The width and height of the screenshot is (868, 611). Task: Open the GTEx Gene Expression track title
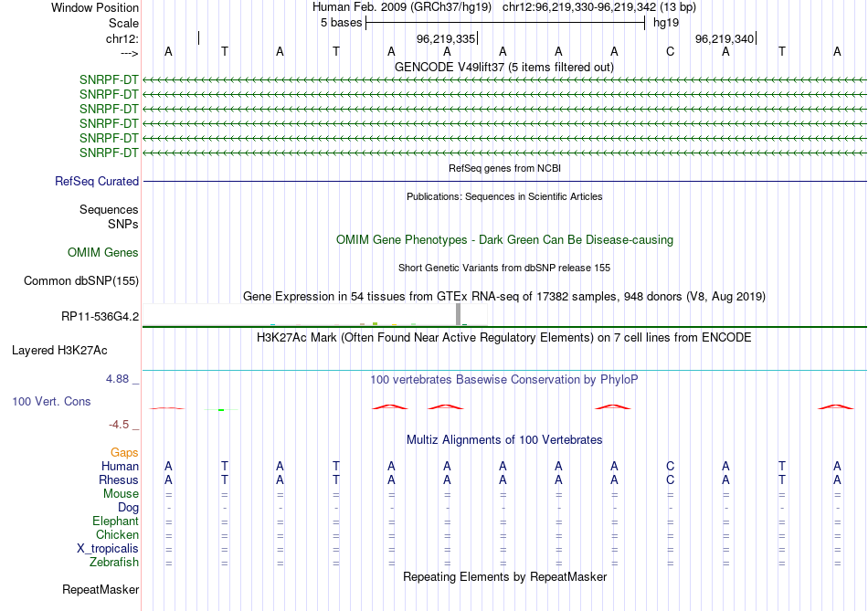503,297
